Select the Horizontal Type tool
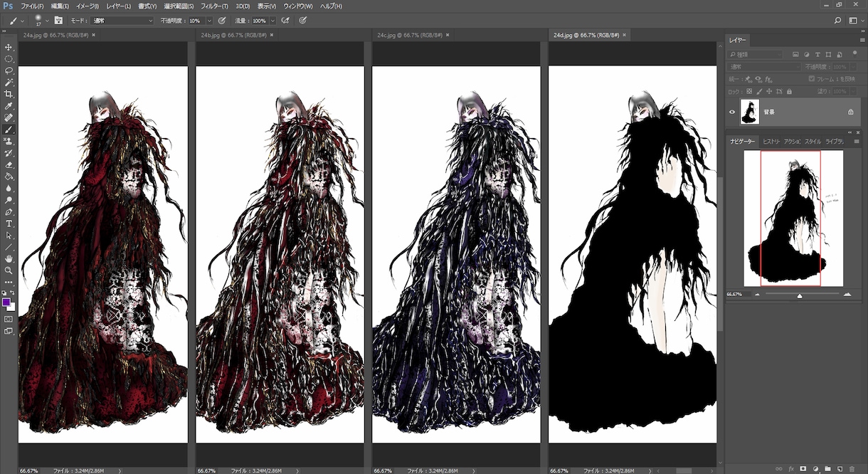 click(x=9, y=223)
